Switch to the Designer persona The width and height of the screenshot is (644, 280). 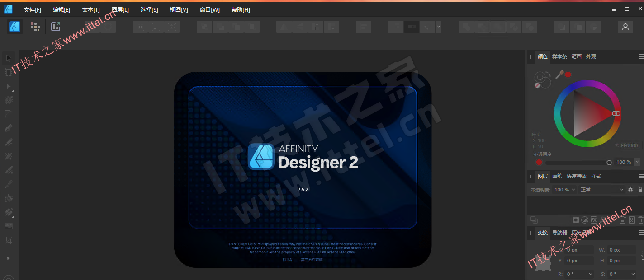(x=15, y=27)
